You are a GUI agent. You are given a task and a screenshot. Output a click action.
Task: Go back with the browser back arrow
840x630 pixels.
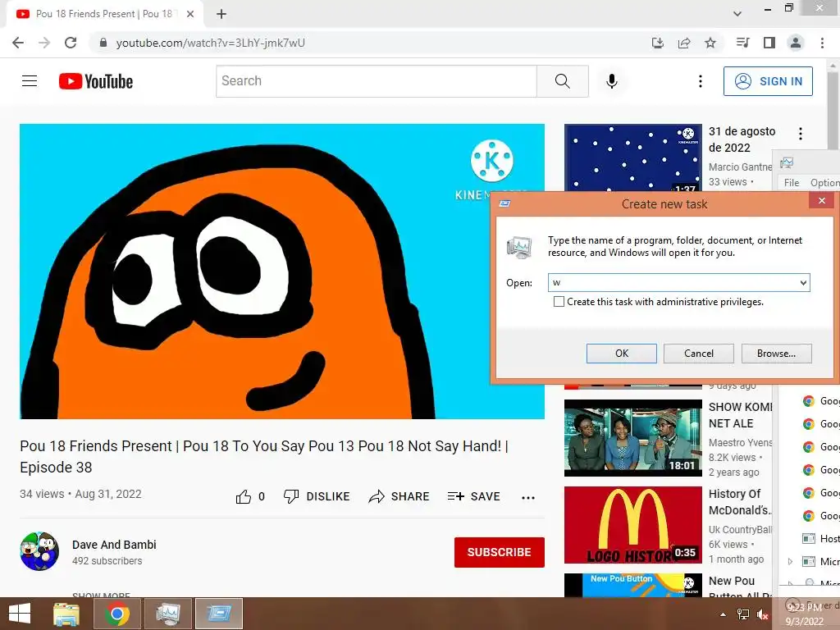point(18,43)
